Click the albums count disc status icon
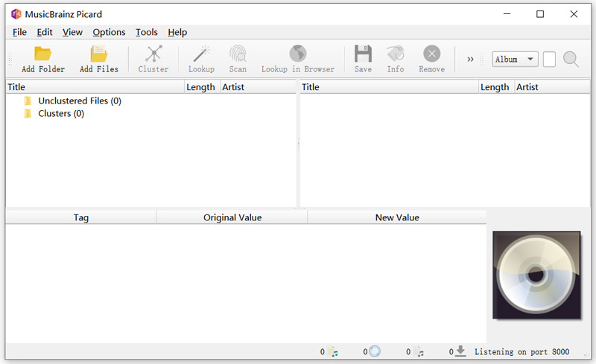Viewport: 596px width, 364px height. coord(375,351)
